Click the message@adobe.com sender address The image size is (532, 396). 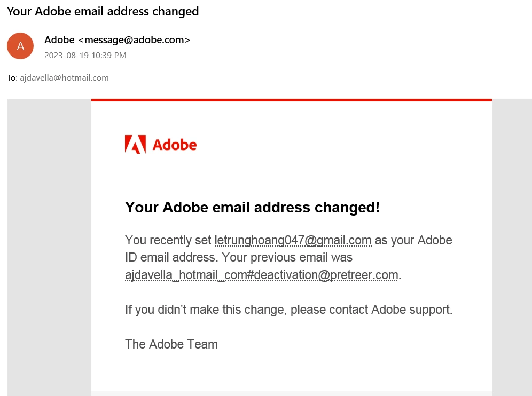pos(135,39)
